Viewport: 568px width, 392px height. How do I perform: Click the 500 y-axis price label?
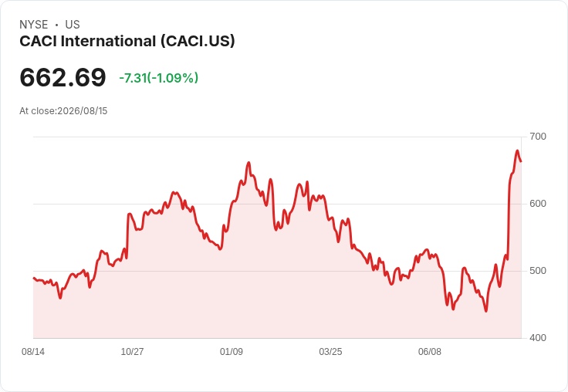coord(538,271)
